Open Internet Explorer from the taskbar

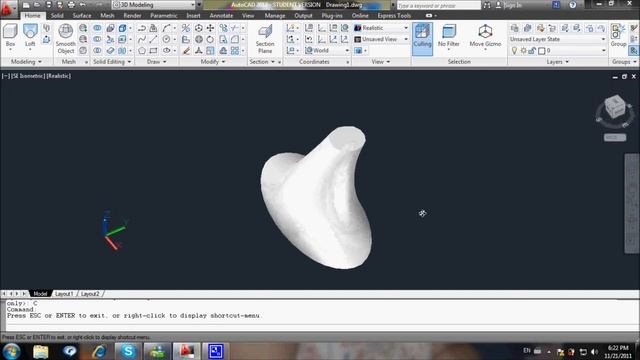click(99, 351)
